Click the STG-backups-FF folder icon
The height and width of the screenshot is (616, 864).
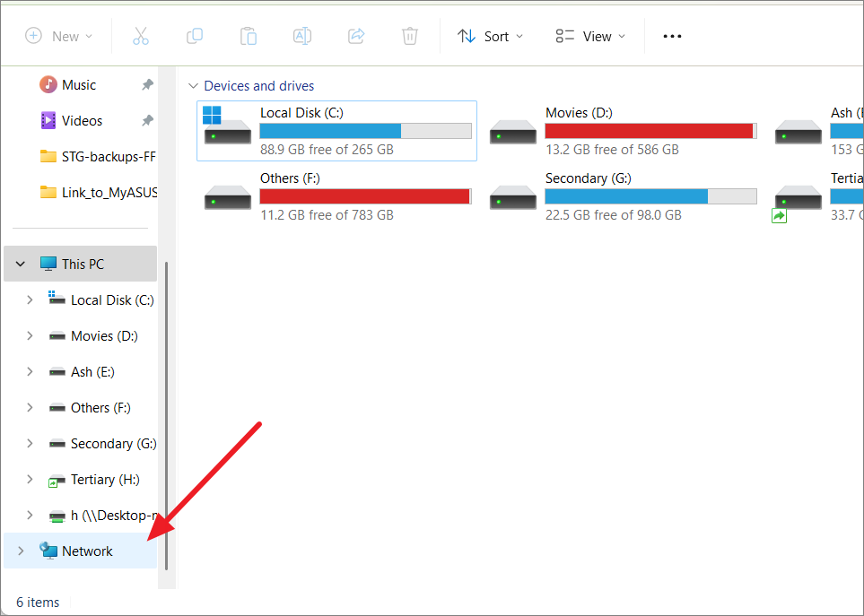click(49, 156)
